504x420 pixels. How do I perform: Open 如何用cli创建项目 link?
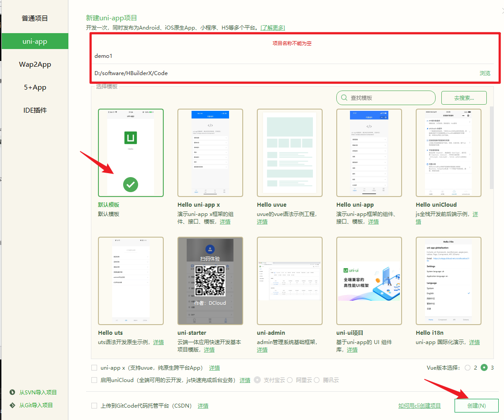point(419,406)
